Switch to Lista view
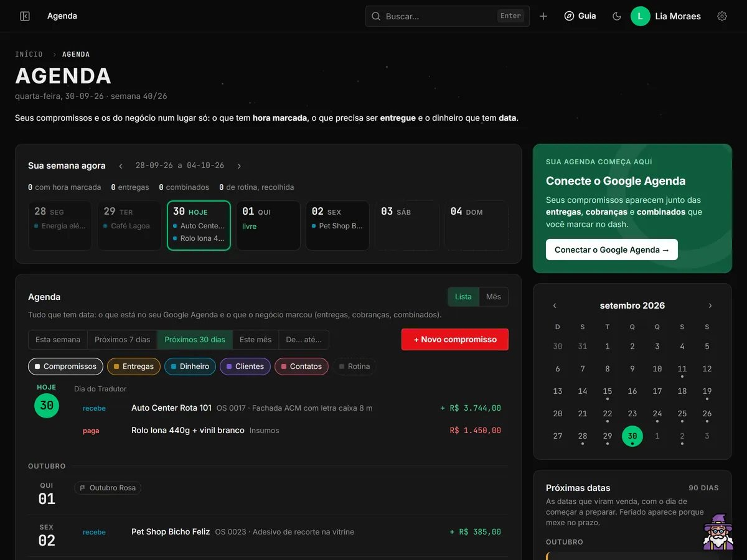Image resolution: width=747 pixels, height=560 pixels. (x=463, y=297)
